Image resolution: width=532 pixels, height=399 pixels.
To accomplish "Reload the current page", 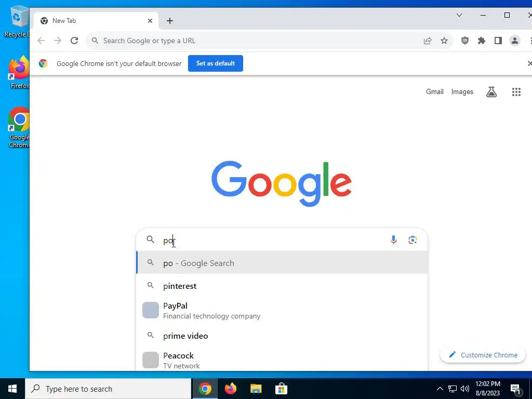I will [x=74, y=41].
